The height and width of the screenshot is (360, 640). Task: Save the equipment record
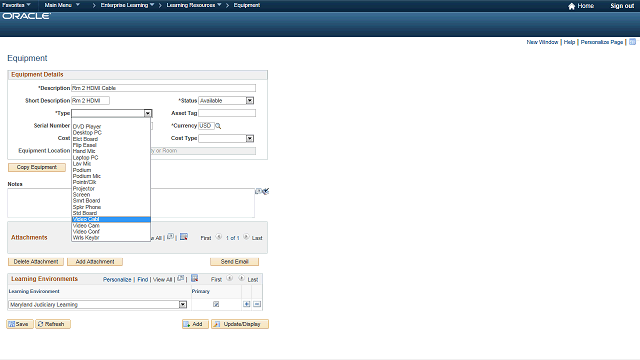tap(20, 324)
